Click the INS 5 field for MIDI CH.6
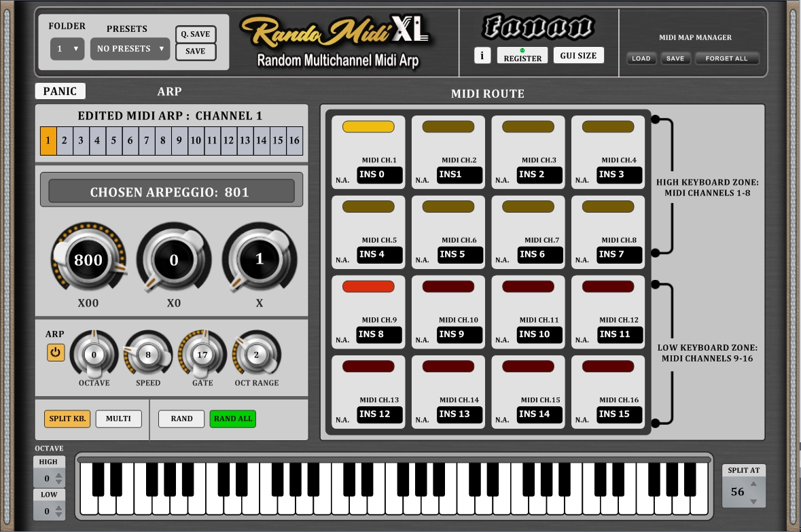Screen dimensions: 801x532 (x=448, y=254)
